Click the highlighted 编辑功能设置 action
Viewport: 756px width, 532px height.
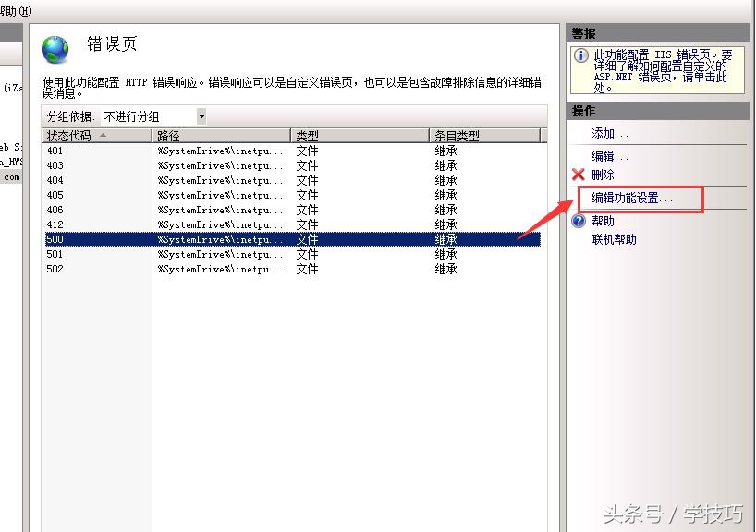click(633, 199)
